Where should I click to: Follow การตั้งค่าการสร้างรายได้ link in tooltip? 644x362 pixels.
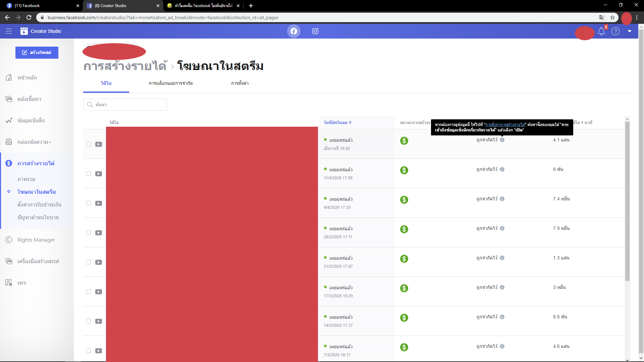tap(505, 125)
